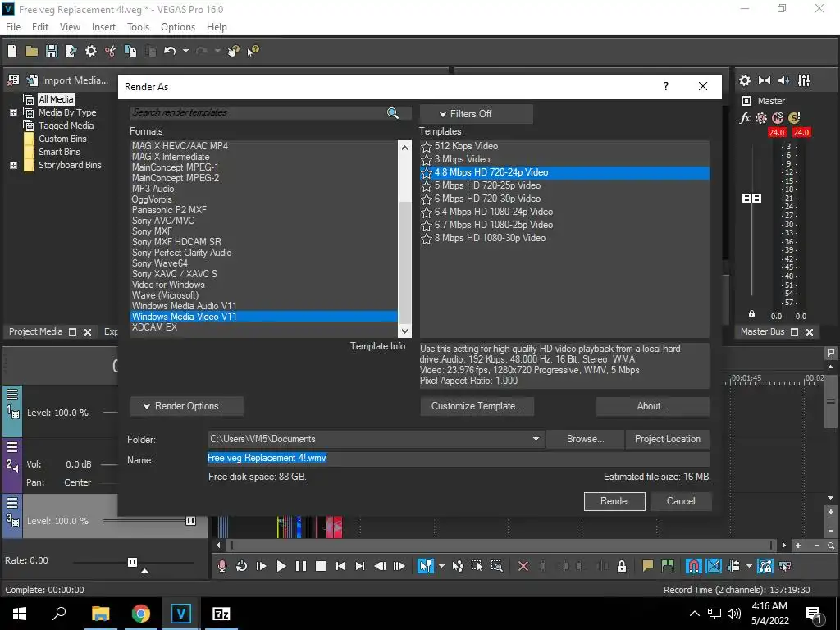
Task: Click the Master fader lock icon
Action: pos(751,314)
